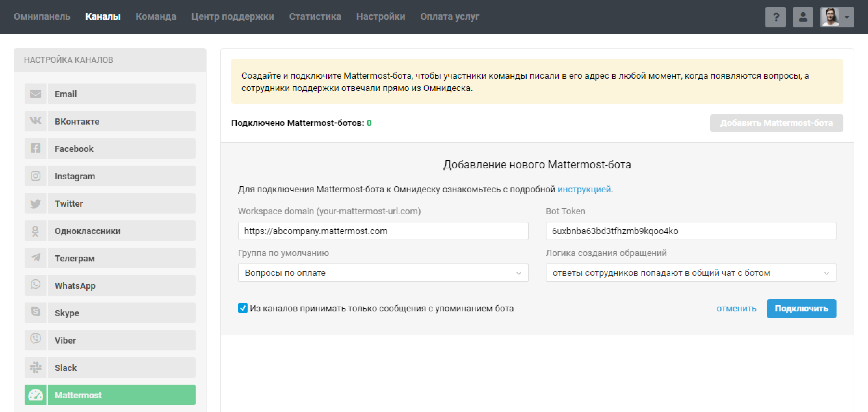This screenshot has width=868, height=412.
Task: Click the Подключить button
Action: [801, 309]
